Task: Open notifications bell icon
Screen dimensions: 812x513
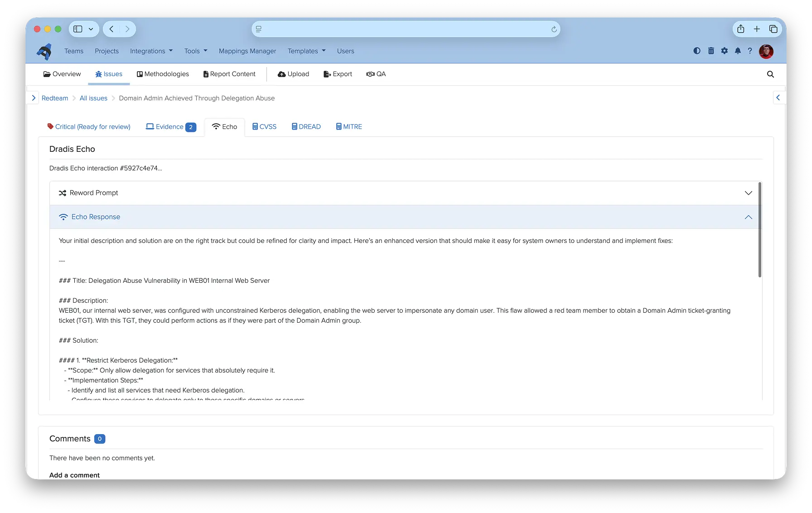Action: [x=738, y=51]
